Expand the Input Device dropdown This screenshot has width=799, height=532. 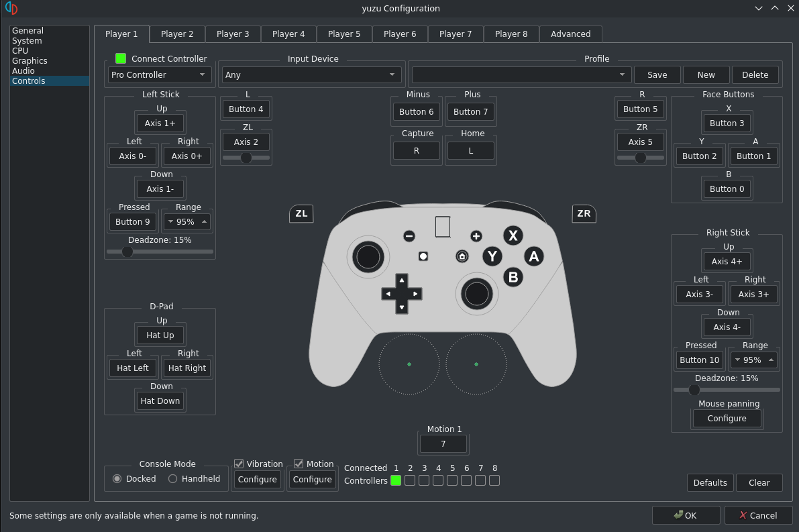tap(311, 75)
